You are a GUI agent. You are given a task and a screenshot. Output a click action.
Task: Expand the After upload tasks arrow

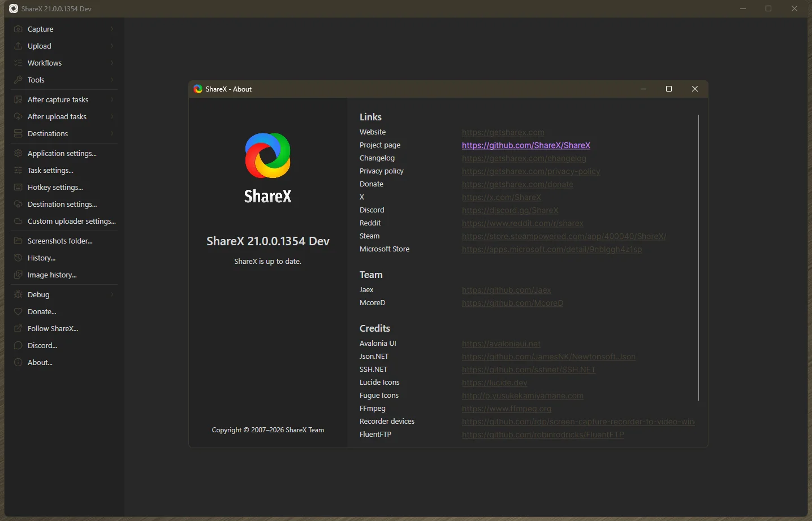112,116
